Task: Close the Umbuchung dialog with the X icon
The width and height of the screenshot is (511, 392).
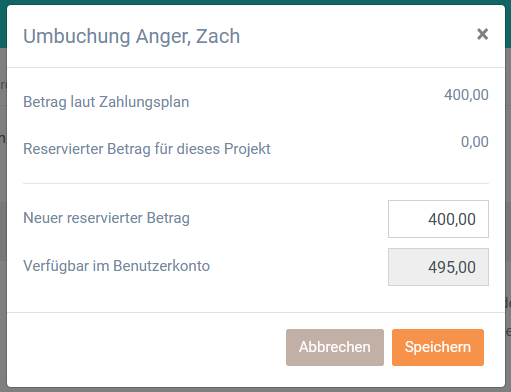Action: click(482, 34)
